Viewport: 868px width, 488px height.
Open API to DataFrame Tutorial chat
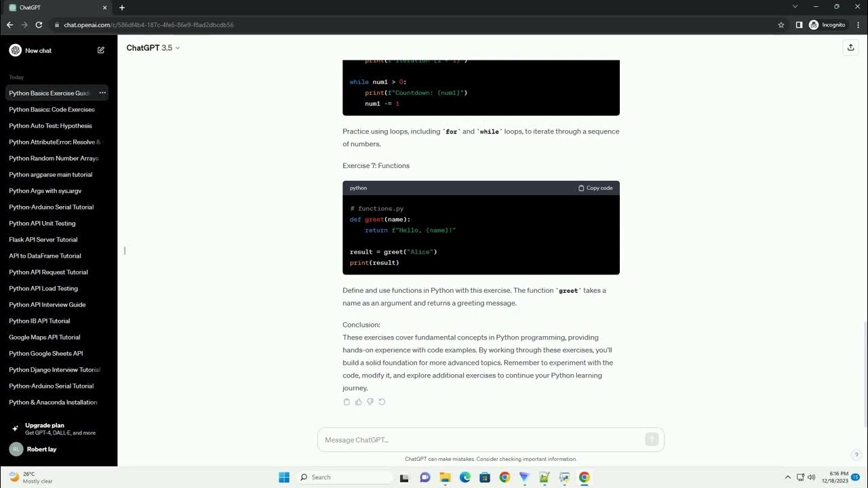tap(57, 256)
